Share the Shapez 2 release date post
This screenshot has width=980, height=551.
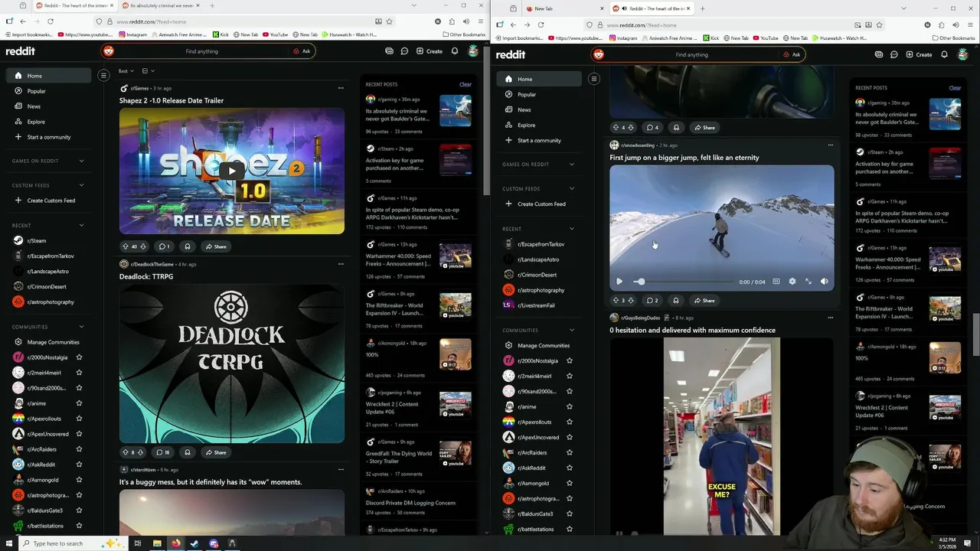215,246
